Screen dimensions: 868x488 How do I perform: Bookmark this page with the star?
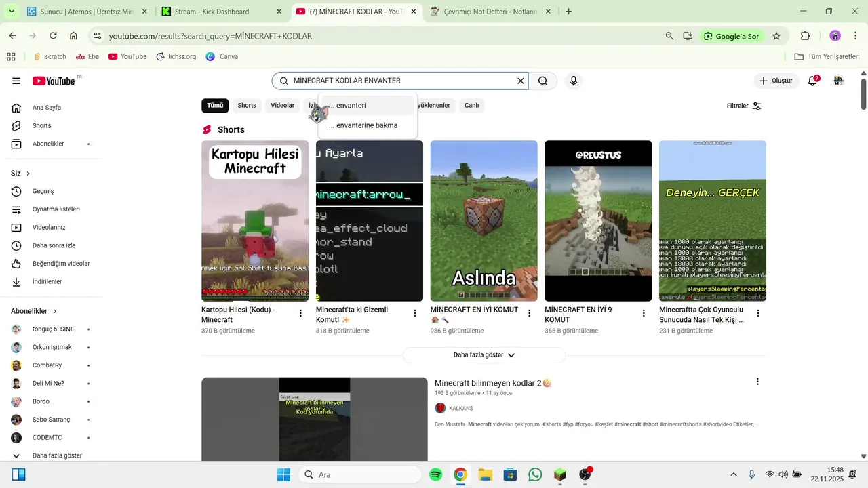point(776,36)
